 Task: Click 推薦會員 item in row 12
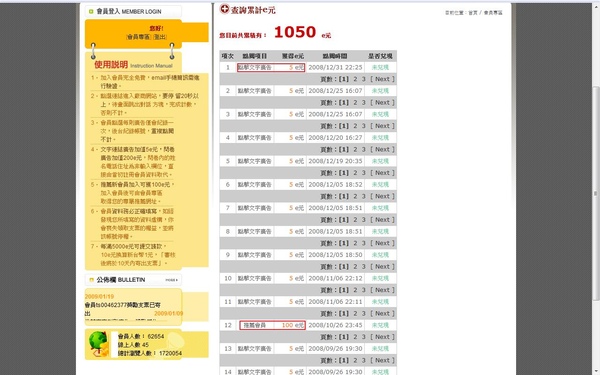point(254,325)
